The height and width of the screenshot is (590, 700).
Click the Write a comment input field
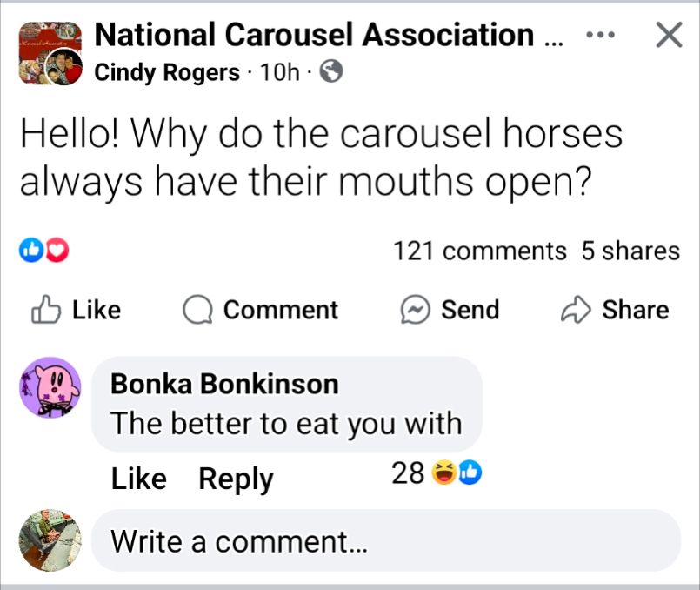tap(385, 541)
